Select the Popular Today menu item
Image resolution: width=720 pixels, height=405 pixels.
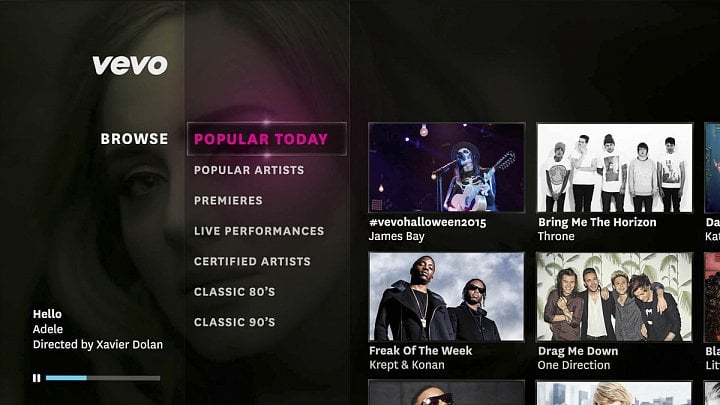tap(266, 139)
